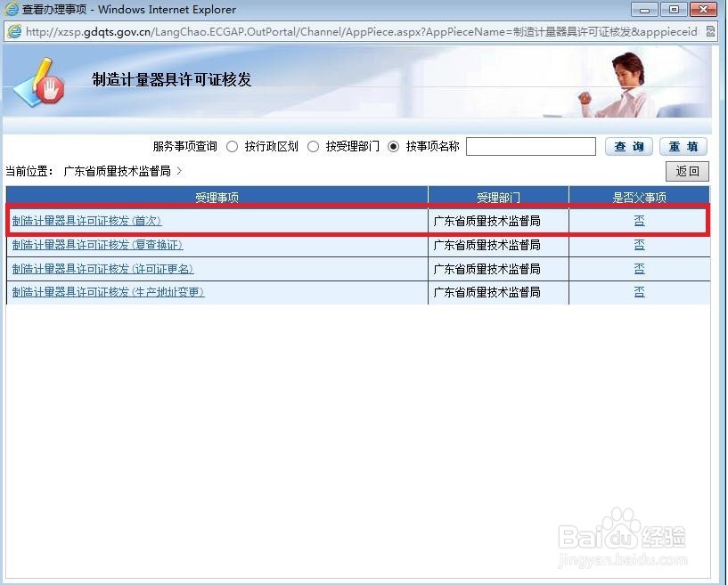The height and width of the screenshot is (585, 728).
Task: Click 否 in the last table row
Action: [640, 293]
